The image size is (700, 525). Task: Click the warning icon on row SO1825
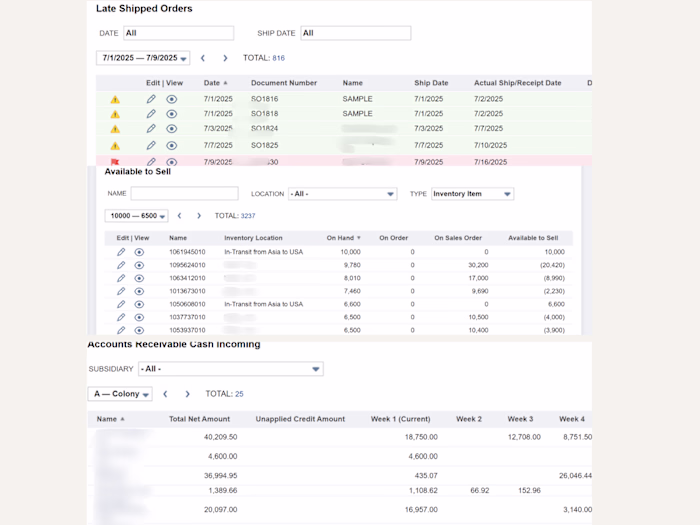pyautogui.click(x=115, y=146)
